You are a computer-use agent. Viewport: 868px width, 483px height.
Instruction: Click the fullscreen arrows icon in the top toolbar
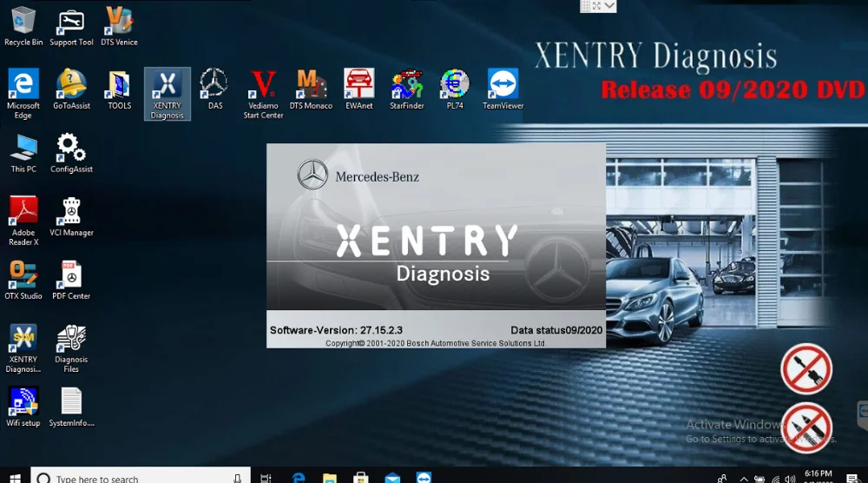coord(597,6)
